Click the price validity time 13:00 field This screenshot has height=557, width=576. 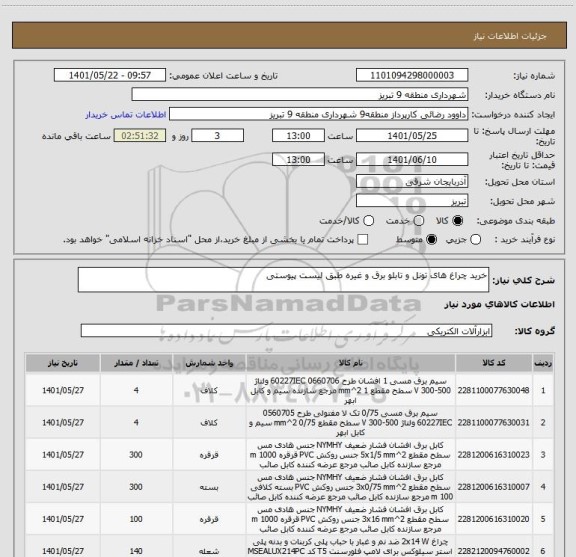298,159
